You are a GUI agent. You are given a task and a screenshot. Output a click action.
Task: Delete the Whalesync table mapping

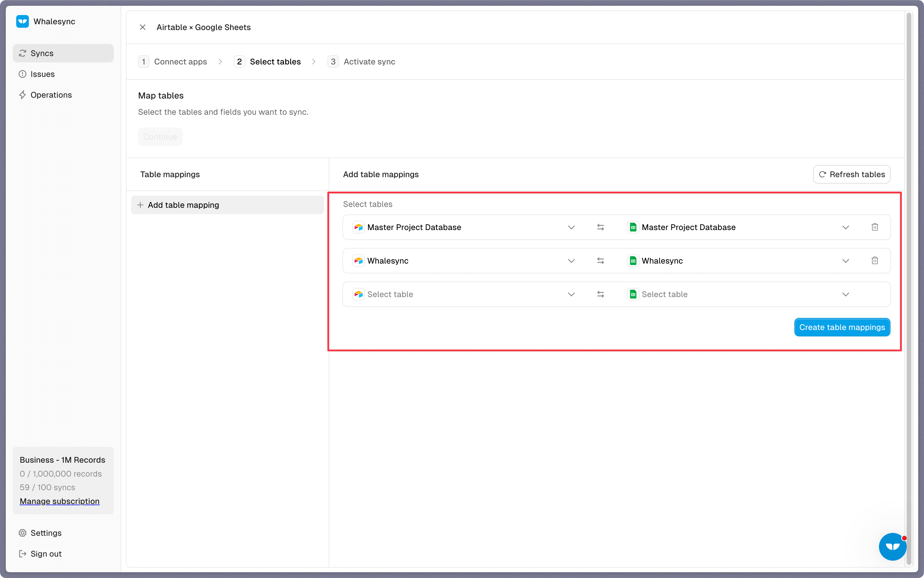(x=875, y=261)
